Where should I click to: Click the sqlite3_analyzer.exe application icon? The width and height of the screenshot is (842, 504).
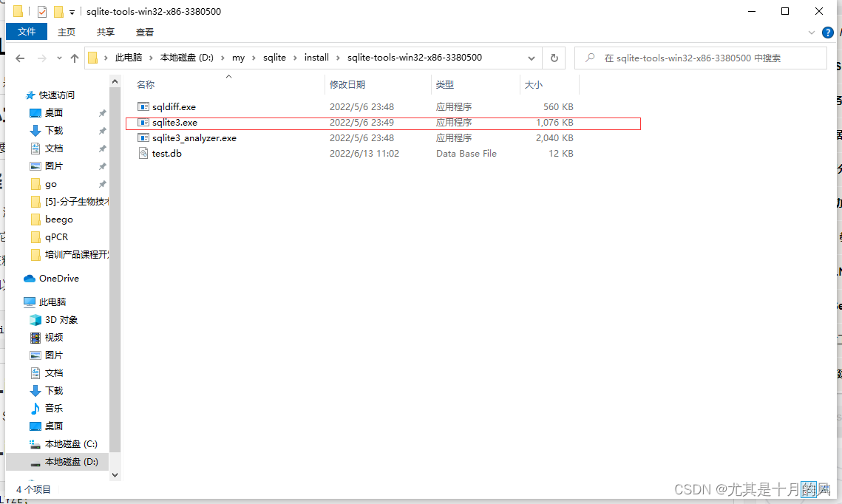click(143, 138)
